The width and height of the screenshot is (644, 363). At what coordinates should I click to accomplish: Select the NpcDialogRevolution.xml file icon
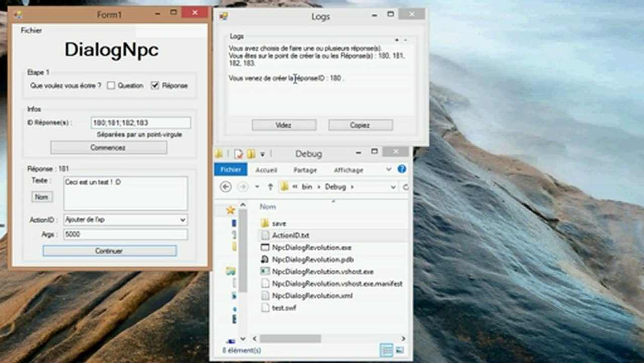(265, 295)
